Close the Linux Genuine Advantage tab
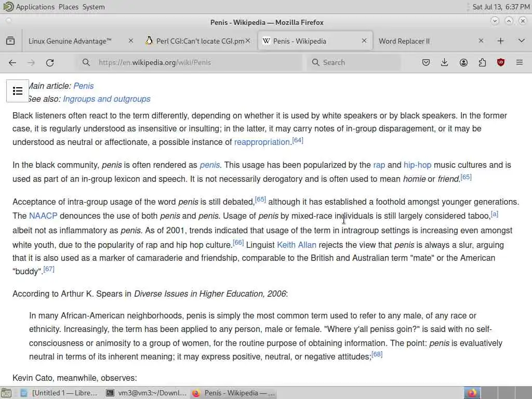532x399 pixels. pyautogui.click(x=130, y=41)
